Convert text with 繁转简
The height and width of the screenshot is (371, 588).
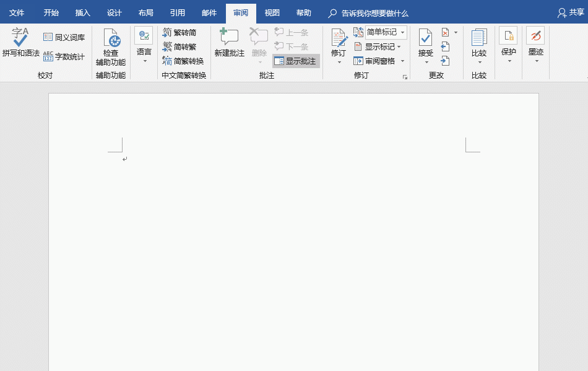[179, 33]
